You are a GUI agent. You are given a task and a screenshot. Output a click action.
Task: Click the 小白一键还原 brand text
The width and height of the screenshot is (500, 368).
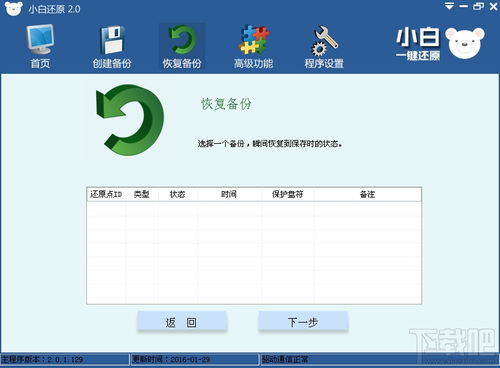click(x=418, y=45)
